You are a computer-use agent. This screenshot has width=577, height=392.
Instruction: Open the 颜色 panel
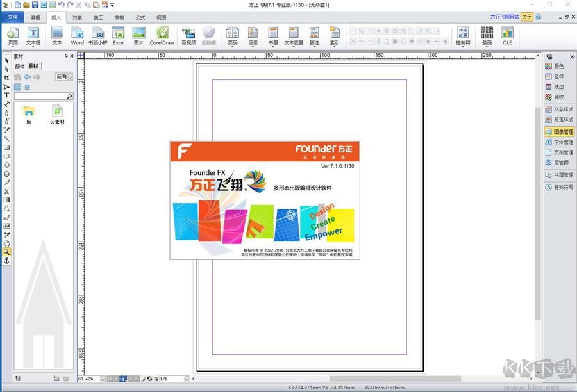pos(554,66)
